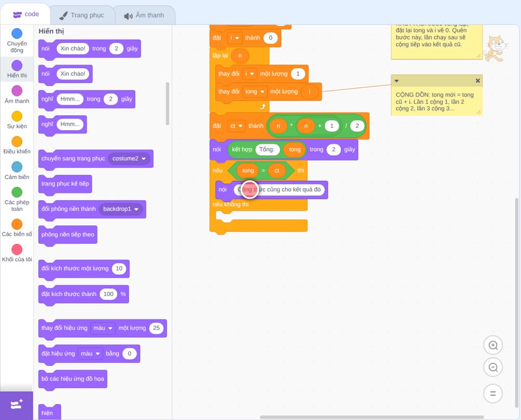Click the size value 10 input
The width and height of the screenshot is (521, 420).
[x=119, y=268]
